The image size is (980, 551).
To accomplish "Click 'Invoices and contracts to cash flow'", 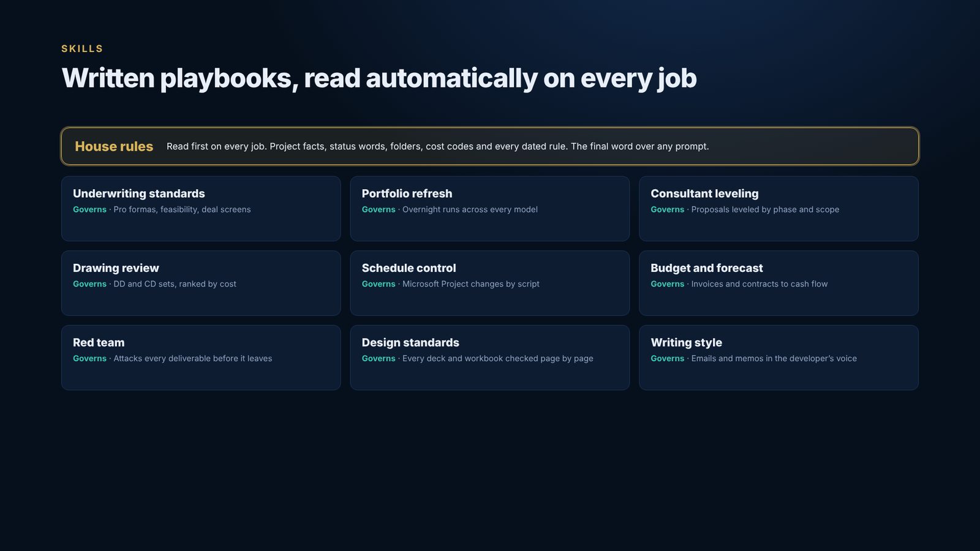I will coord(759,284).
